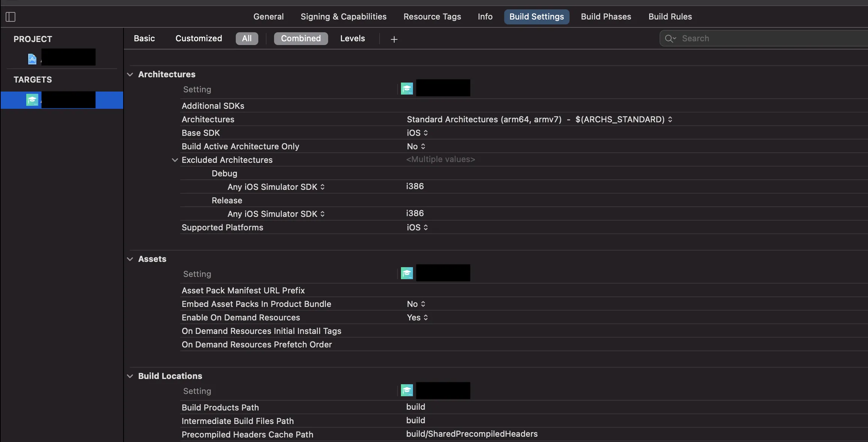Switch to Signing & Capabilities tab
868x442 pixels.
pyautogui.click(x=343, y=17)
